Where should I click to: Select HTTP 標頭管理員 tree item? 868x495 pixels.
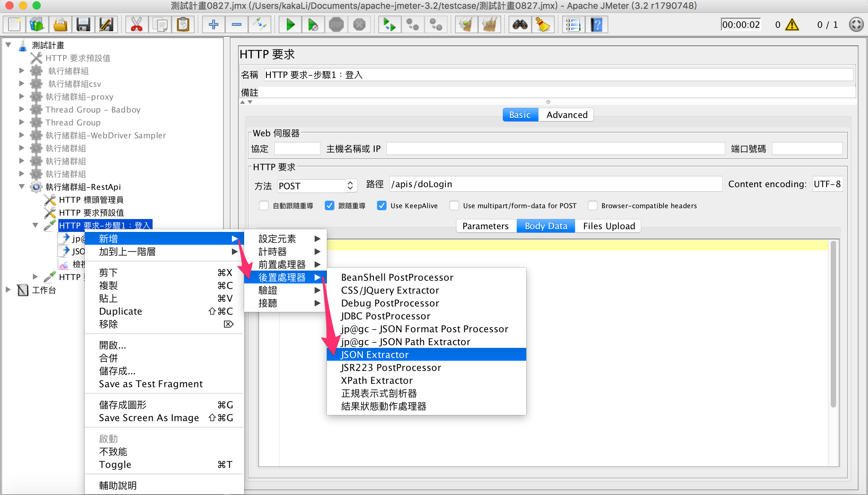[x=91, y=200]
